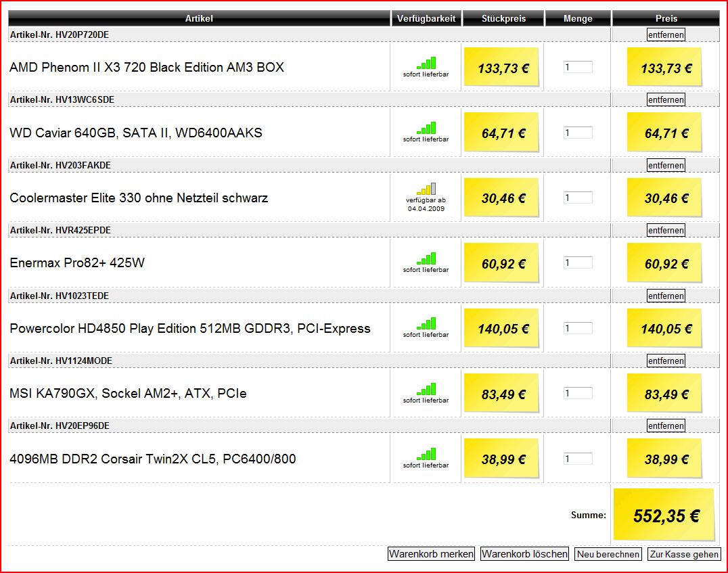Click yellow availability icon for Coolermaster Elite 330
The height and width of the screenshot is (573, 728).
426,189
